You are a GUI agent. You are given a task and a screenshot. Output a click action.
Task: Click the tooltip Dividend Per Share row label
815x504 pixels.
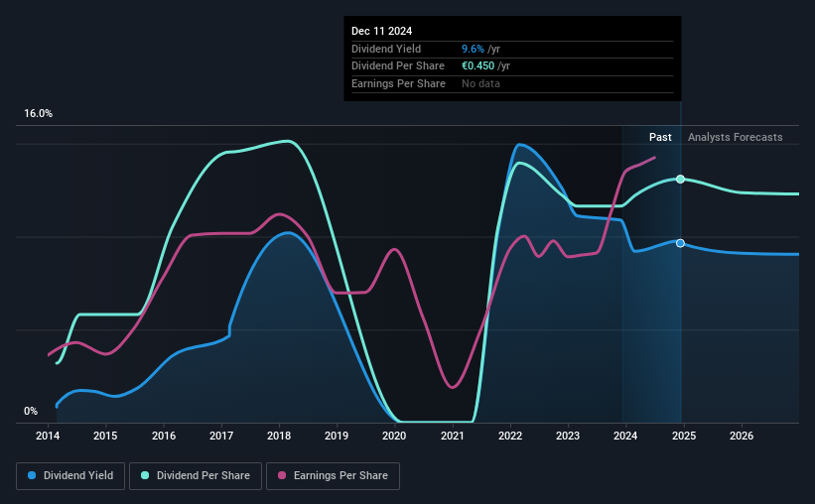pos(398,66)
